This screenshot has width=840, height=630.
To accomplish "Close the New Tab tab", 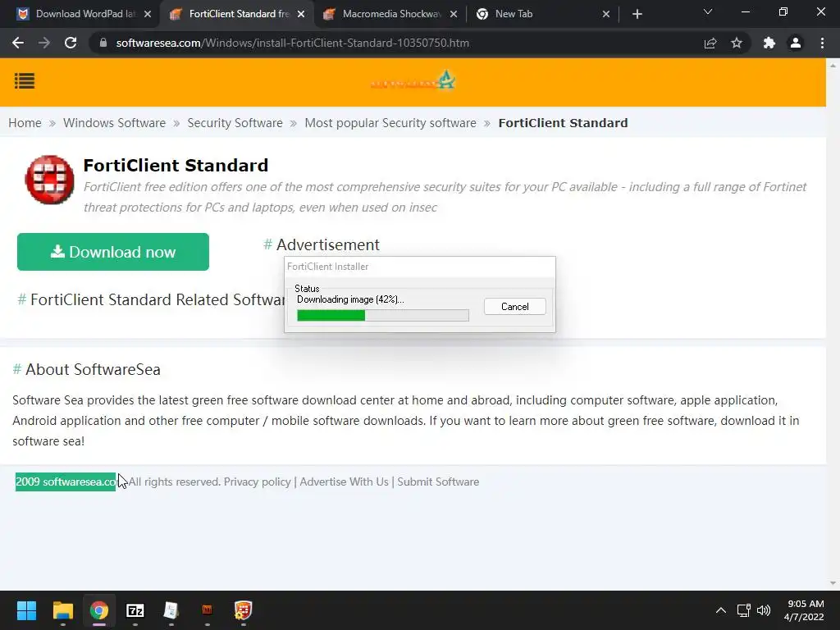I will point(606,14).
